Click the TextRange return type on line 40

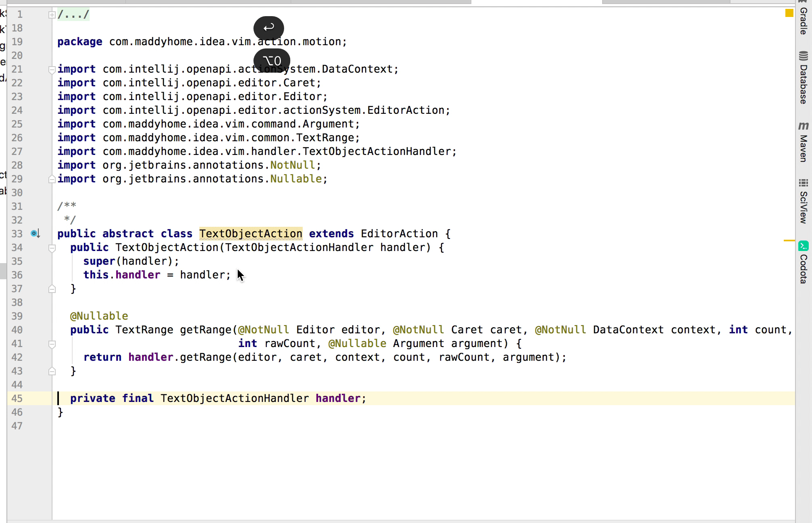coord(144,330)
